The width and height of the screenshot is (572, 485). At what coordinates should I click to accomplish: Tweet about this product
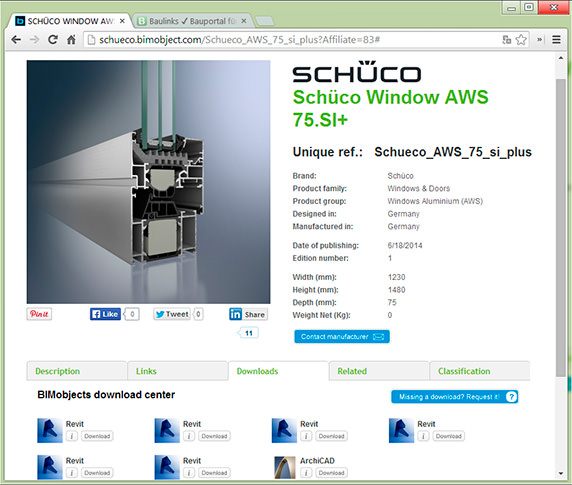172,314
